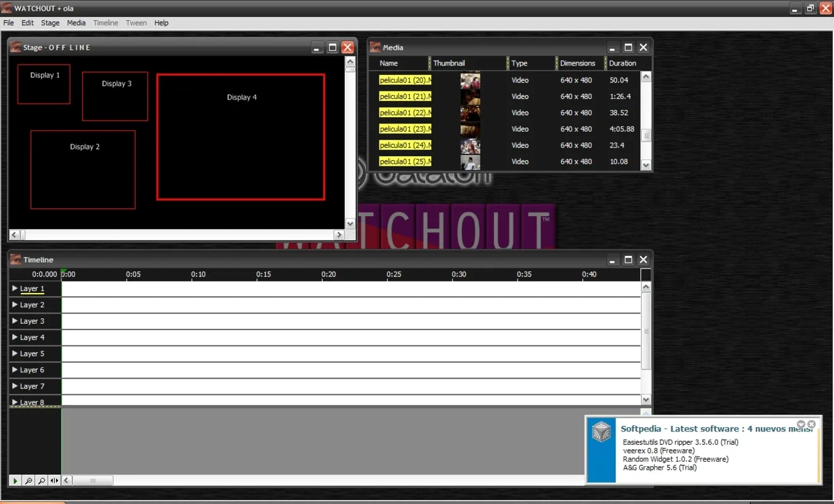Click the Media list vertical scrollbar thumb

coord(646,135)
